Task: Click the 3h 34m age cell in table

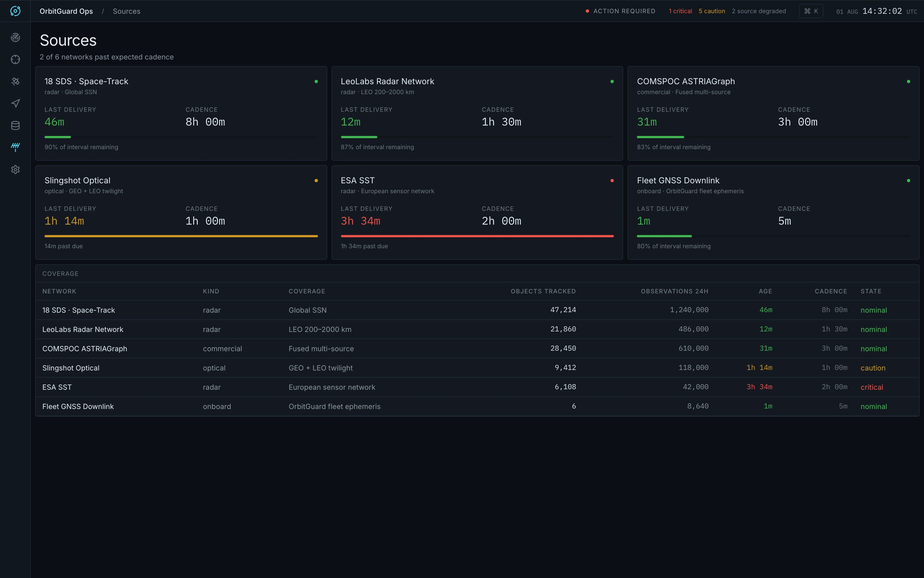Action: click(760, 387)
